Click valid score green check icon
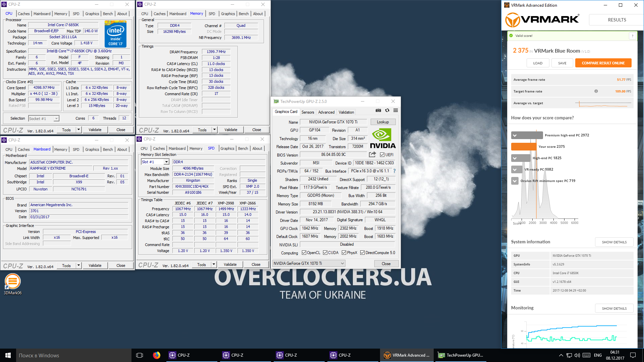Viewport: 644px width, 362px height. click(x=511, y=36)
